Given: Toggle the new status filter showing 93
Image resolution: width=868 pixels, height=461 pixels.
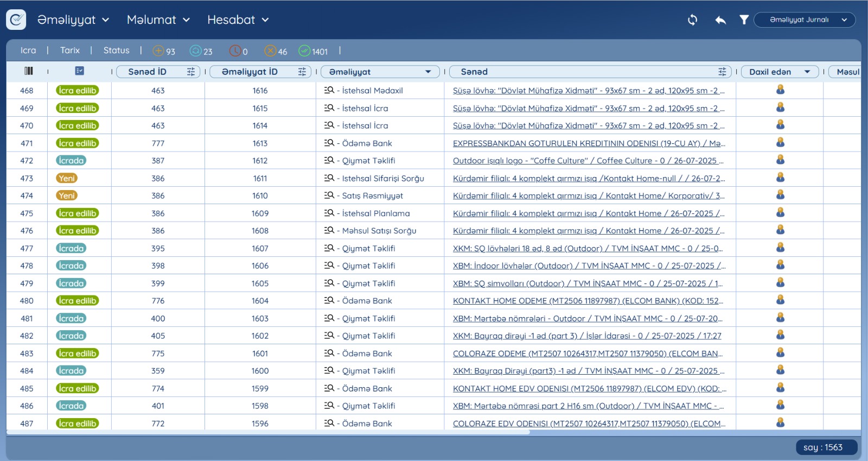Looking at the screenshot, I should [x=158, y=51].
